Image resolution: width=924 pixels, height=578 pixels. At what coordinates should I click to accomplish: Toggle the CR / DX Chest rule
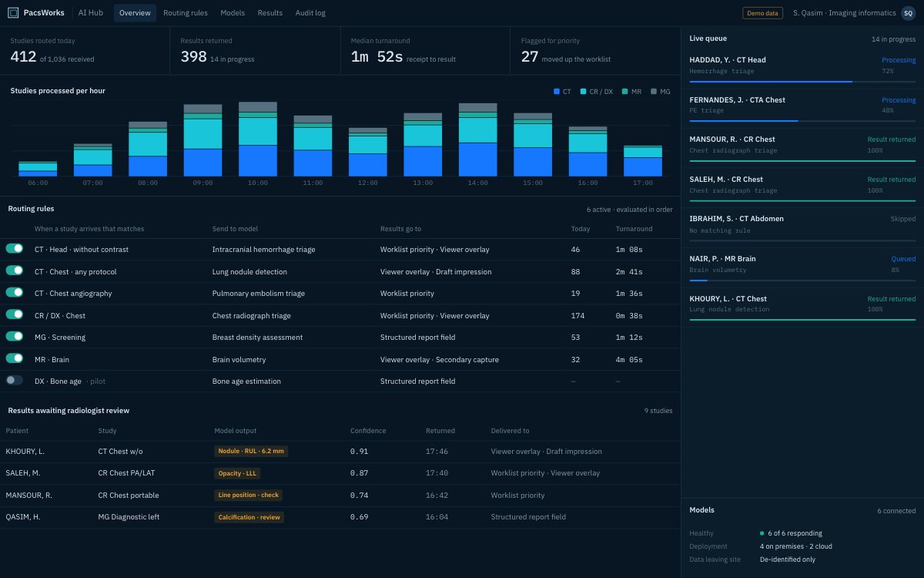click(15, 314)
